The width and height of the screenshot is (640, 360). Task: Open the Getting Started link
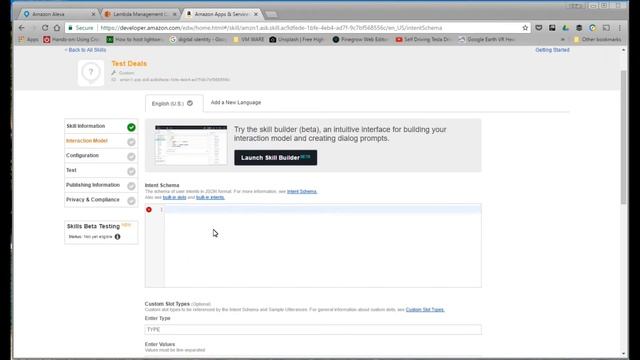click(x=552, y=50)
